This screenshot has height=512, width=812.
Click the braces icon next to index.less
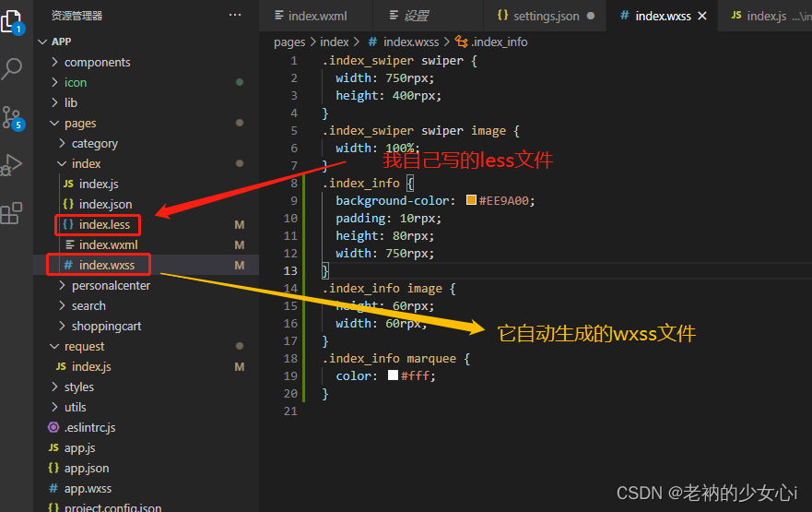[x=68, y=224]
